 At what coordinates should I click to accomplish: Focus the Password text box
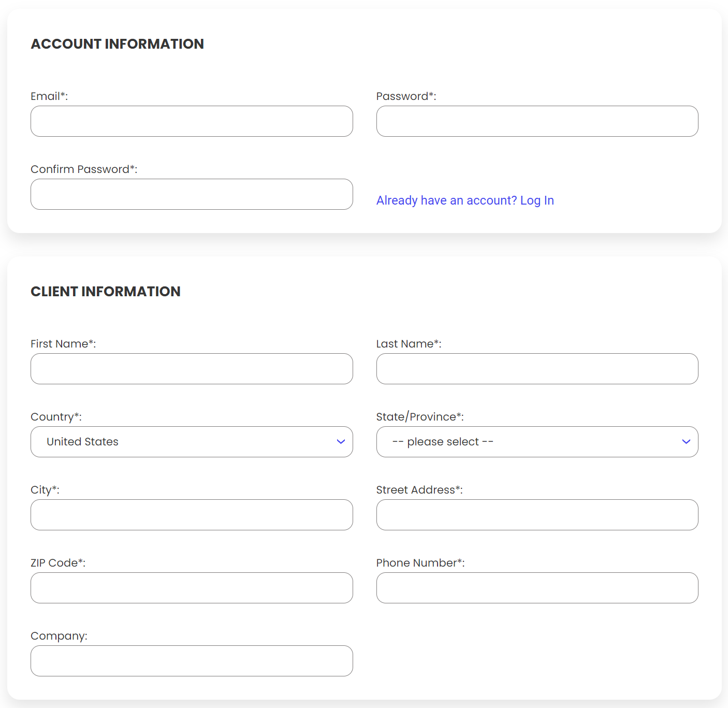click(x=537, y=121)
